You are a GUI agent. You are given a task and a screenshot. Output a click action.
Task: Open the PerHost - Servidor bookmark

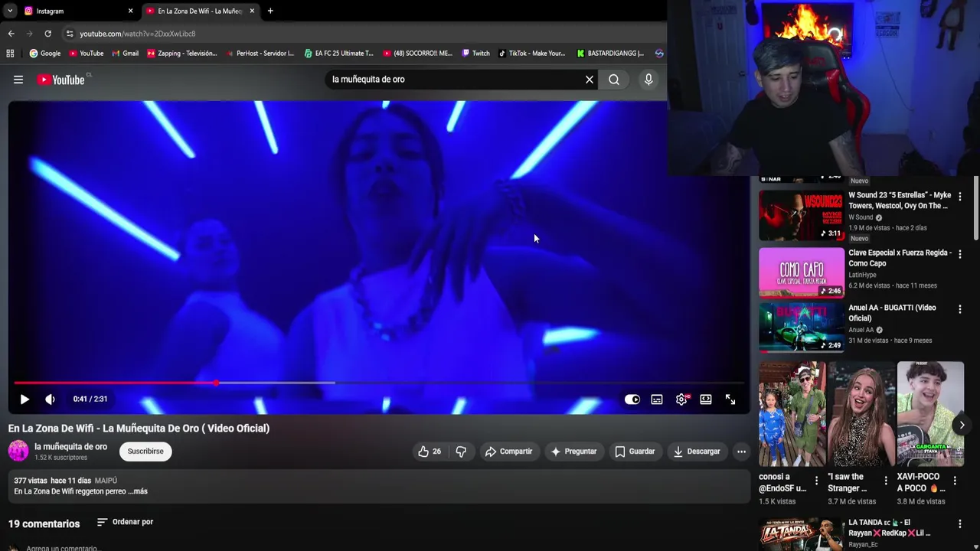tap(260, 54)
